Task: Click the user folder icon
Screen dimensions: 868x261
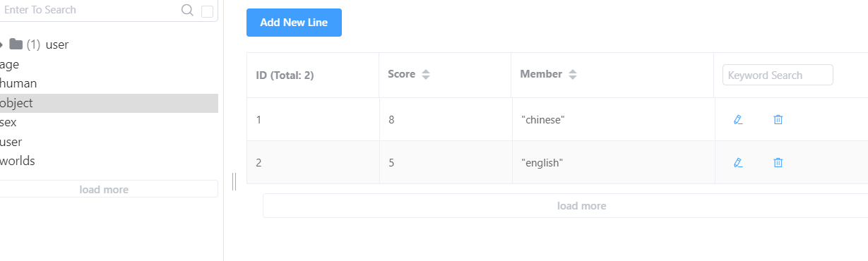Action: tap(16, 44)
